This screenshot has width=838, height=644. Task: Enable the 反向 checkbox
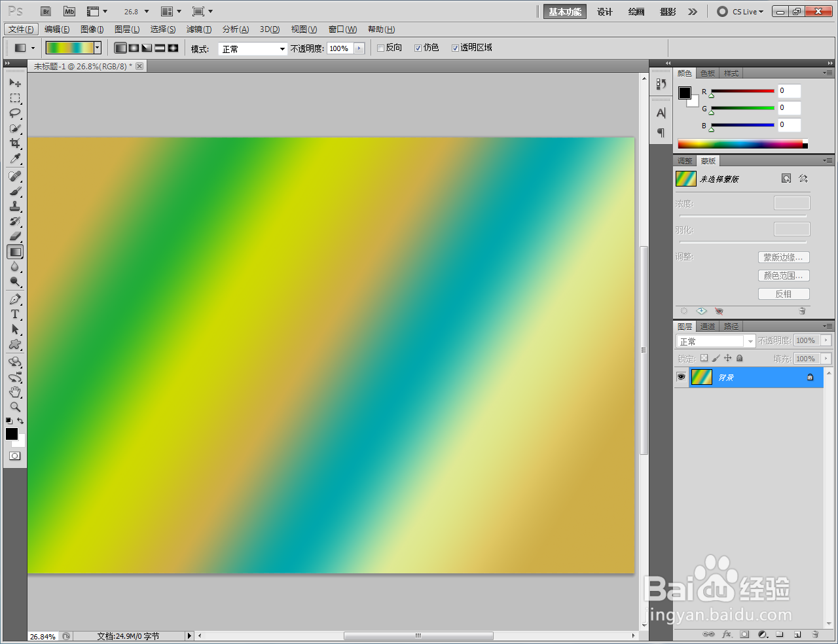point(380,48)
